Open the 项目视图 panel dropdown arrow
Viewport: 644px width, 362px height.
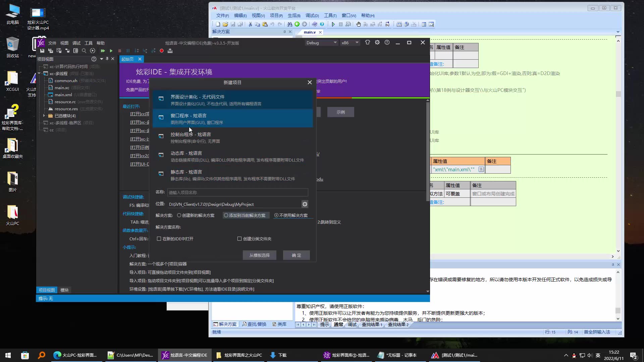tap(101, 59)
